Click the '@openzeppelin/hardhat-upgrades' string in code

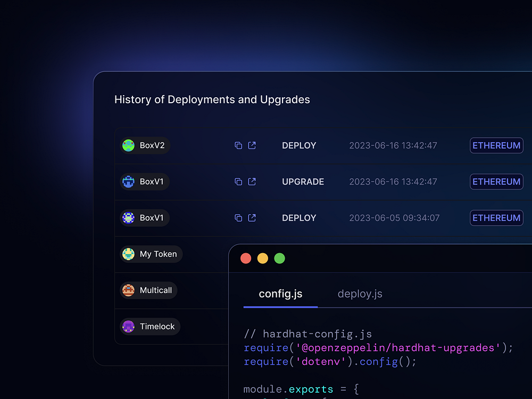click(x=392, y=348)
